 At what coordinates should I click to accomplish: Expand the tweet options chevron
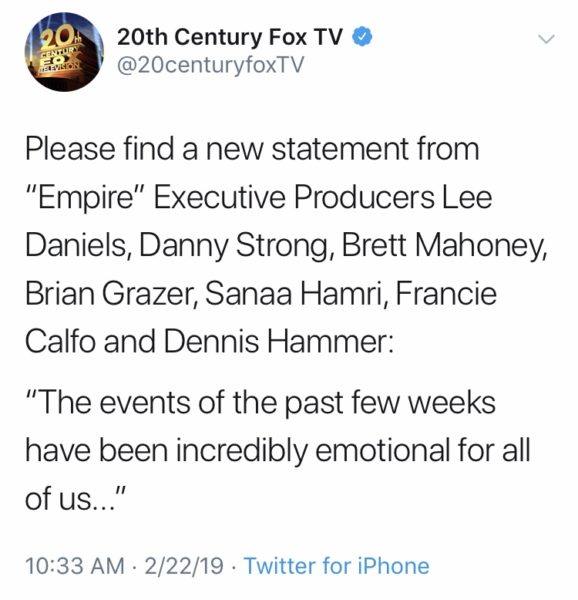546,39
